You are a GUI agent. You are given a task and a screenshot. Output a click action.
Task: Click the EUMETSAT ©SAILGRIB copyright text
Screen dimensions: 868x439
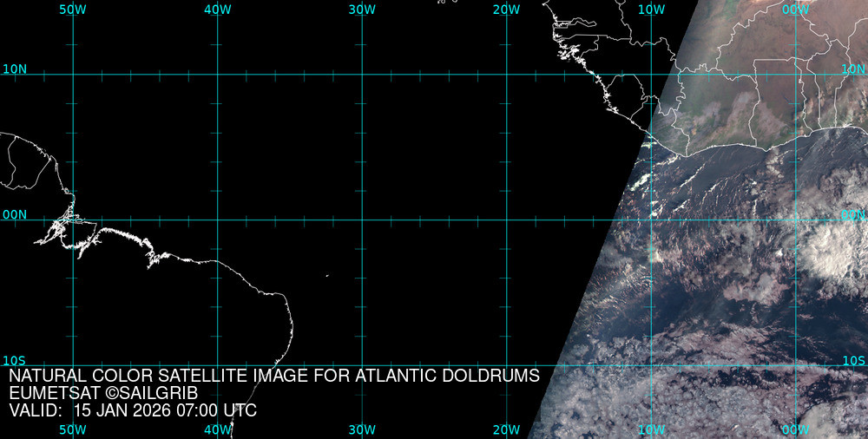[103, 393]
